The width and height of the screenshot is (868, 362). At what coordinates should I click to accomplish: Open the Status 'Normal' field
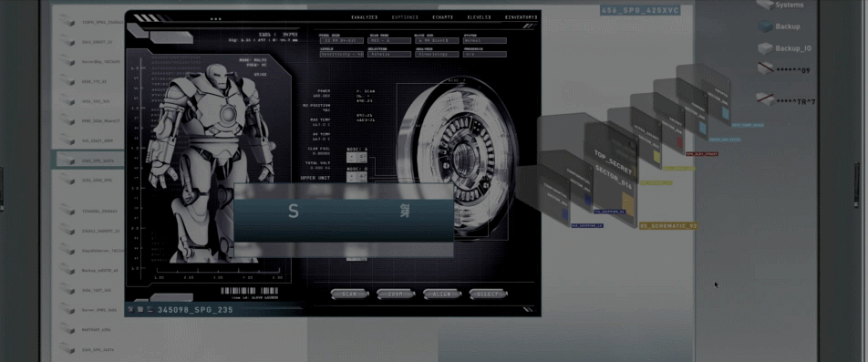(x=484, y=40)
